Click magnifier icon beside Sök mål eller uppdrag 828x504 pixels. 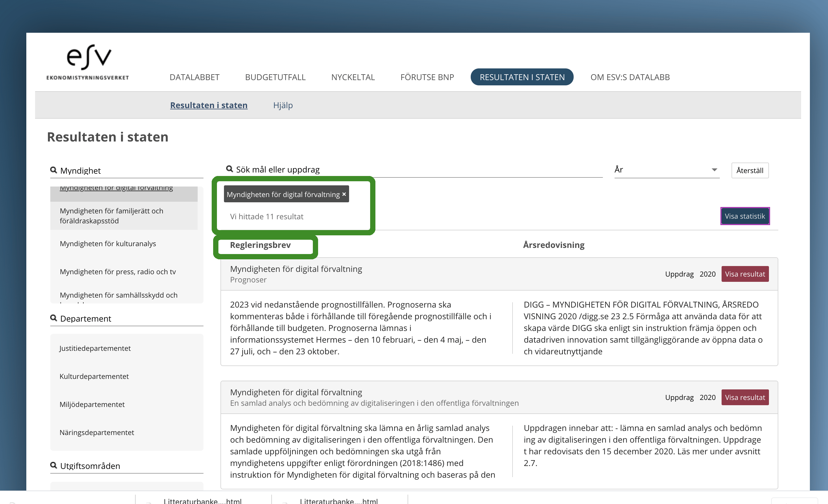click(230, 169)
